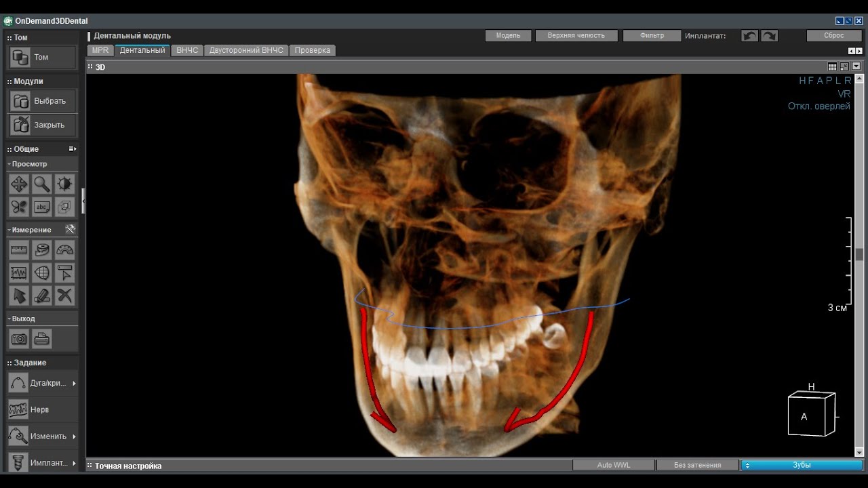Expand the Имплант... submenu arrow
Image resolution: width=868 pixels, height=488 pixels.
click(x=74, y=463)
